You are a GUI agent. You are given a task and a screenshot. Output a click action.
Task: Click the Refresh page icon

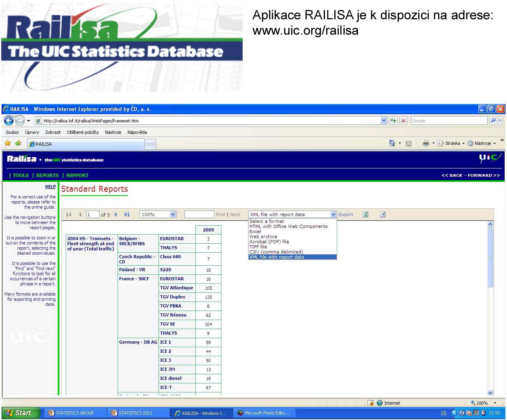coord(393,120)
